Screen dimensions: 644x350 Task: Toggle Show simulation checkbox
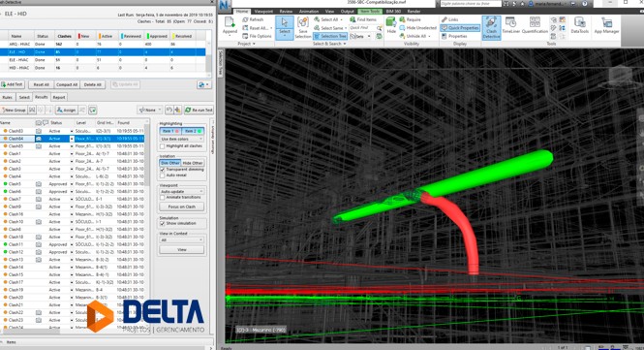point(163,223)
